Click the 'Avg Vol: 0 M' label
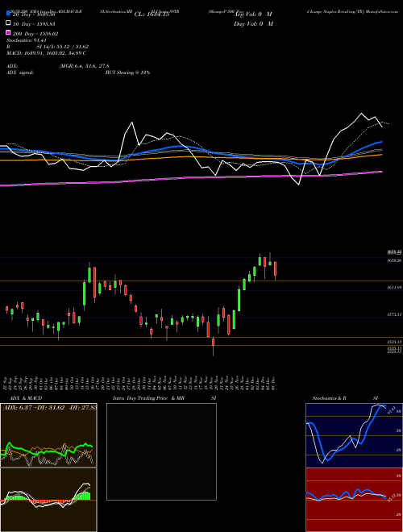403x532 pixels. click(253, 15)
